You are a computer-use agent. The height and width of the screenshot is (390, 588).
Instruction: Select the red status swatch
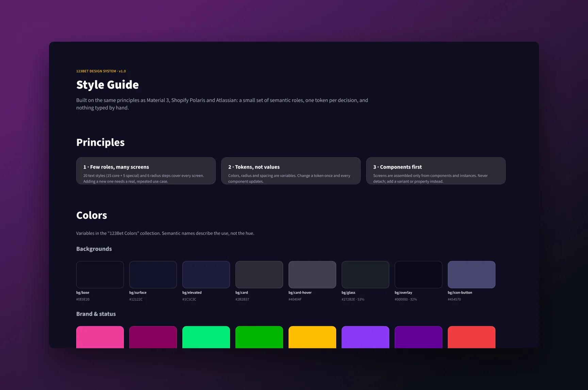(x=472, y=337)
